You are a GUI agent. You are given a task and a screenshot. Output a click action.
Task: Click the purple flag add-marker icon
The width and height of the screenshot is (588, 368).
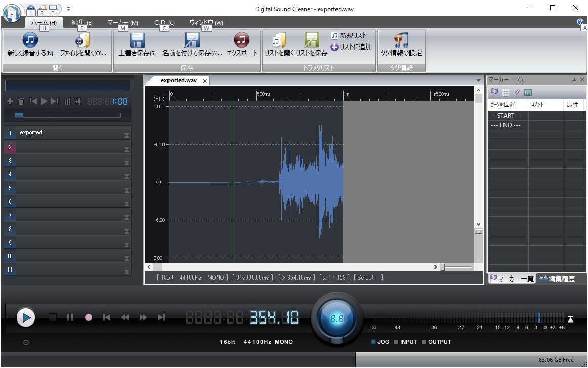(494, 92)
